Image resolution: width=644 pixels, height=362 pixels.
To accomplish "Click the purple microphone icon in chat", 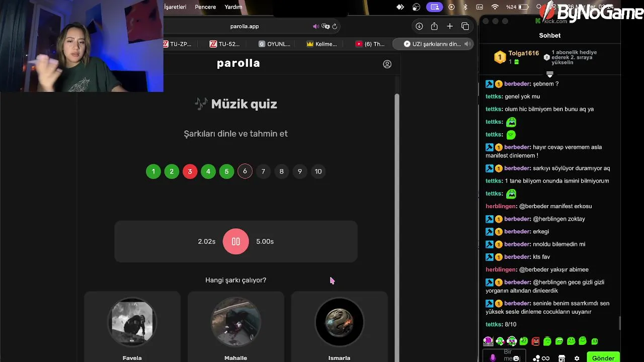I will [493, 357].
